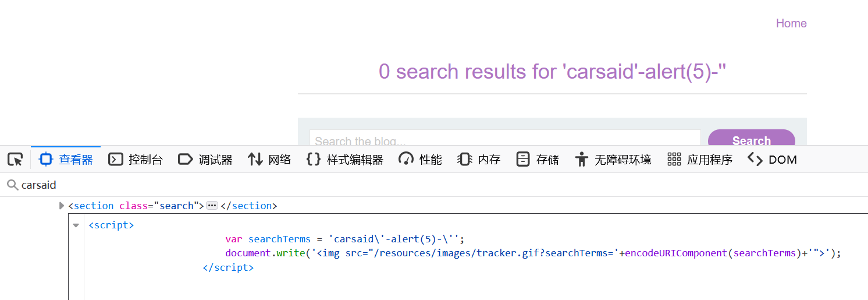868x300 pixels.
Task: Click the Home link on the page
Action: pos(791,23)
